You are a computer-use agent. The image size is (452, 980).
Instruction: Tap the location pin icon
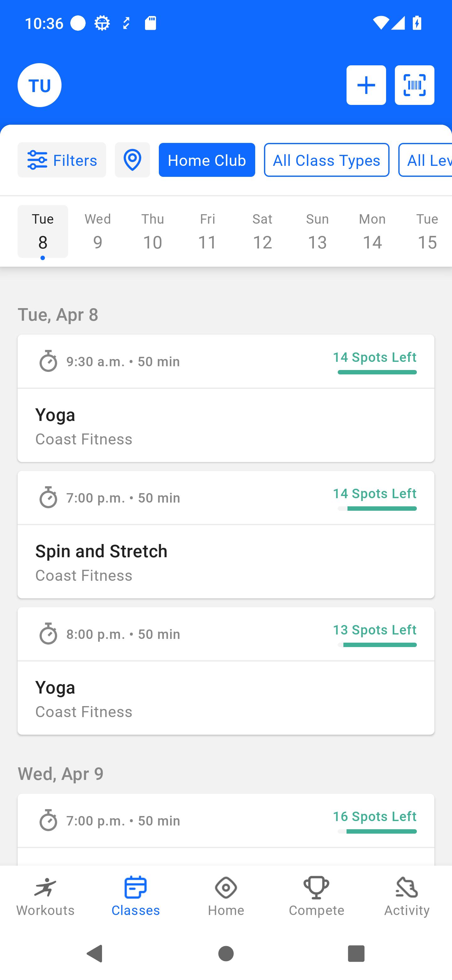(132, 160)
